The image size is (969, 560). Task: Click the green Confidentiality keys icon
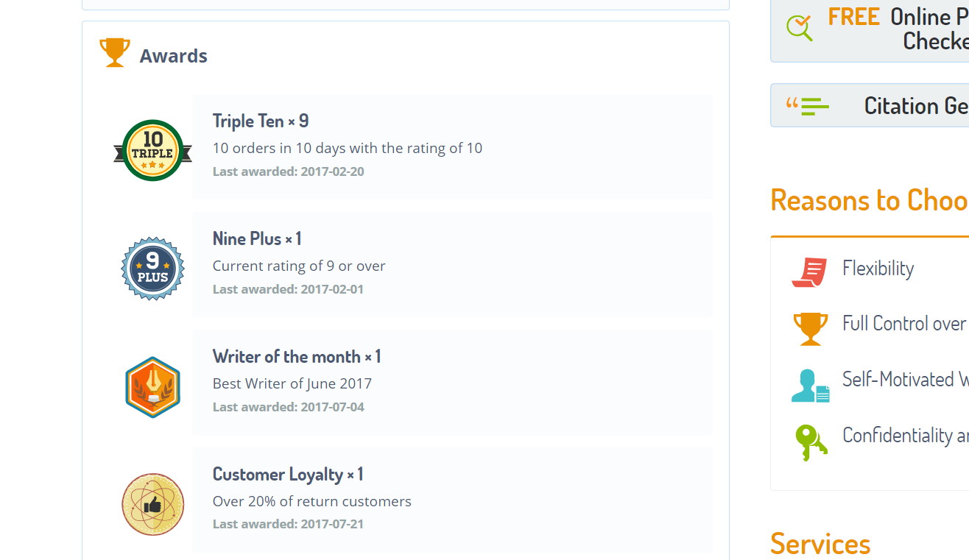tap(810, 442)
